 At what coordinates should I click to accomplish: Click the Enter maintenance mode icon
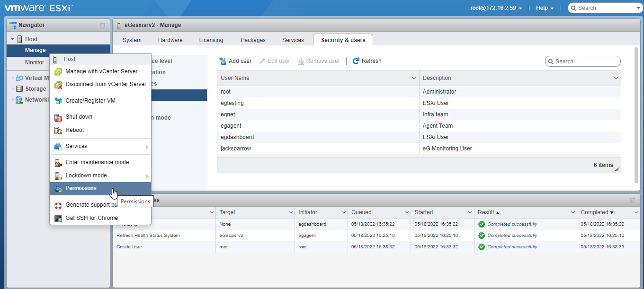tap(58, 163)
